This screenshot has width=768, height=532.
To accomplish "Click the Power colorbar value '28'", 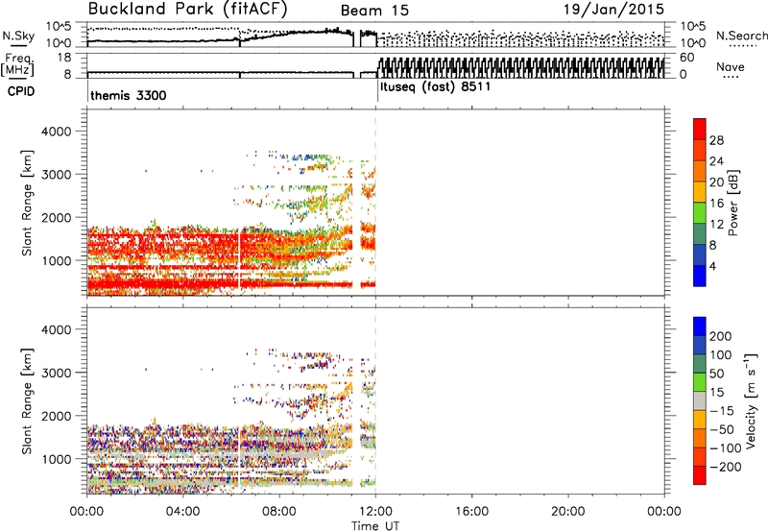I will click(716, 140).
